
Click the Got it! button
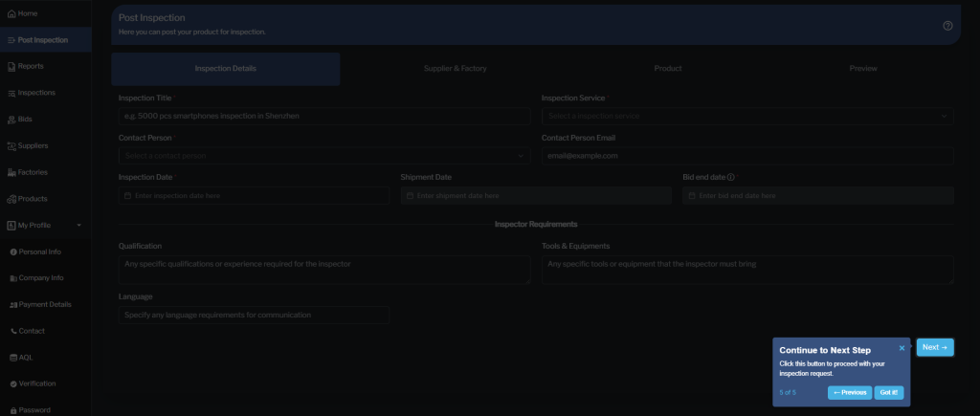coord(889,393)
